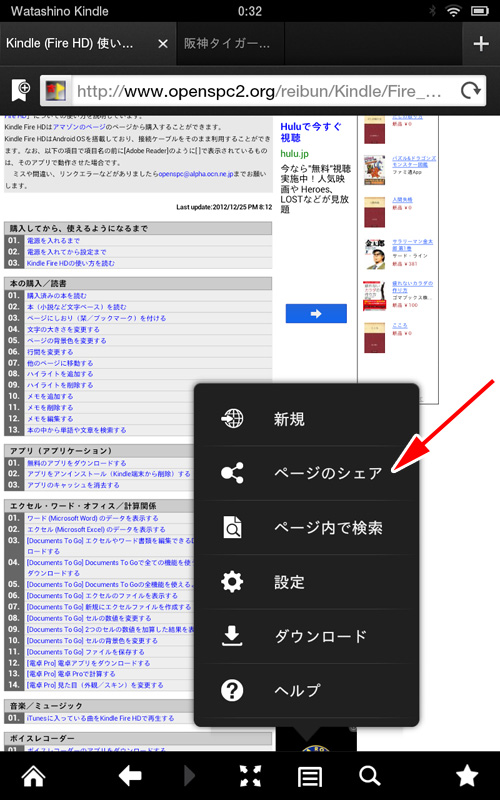Open ダウンロード from the popup menu
Screen dimensions: 500x800
click(x=307, y=636)
